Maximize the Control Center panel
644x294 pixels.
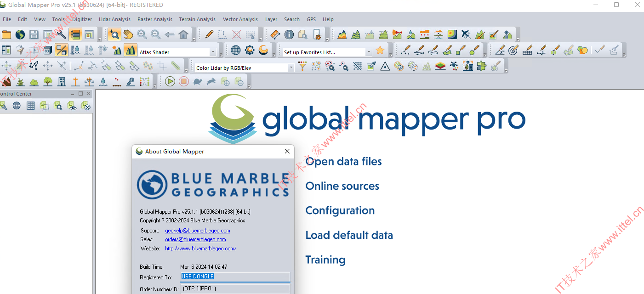(80, 94)
